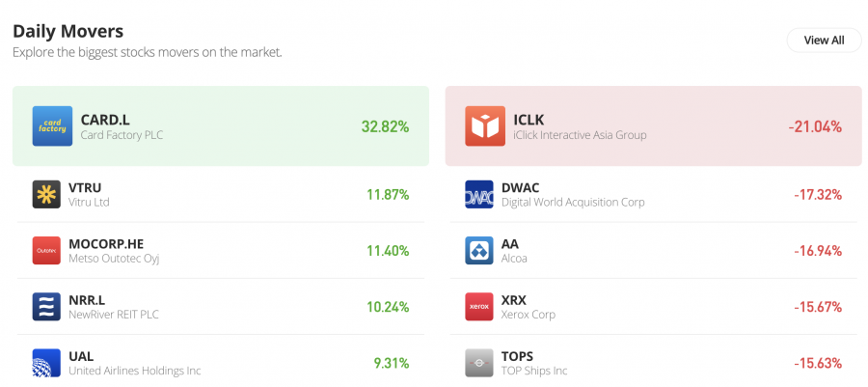Click the Metso Outotec red logo
The width and height of the screenshot is (868, 387).
tap(46, 251)
